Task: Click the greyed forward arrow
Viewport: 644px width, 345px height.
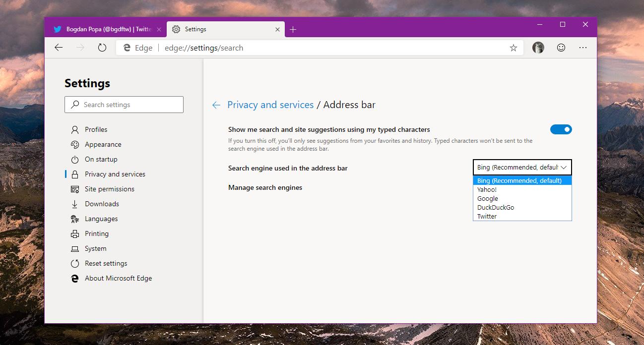Action: point(80,48)
